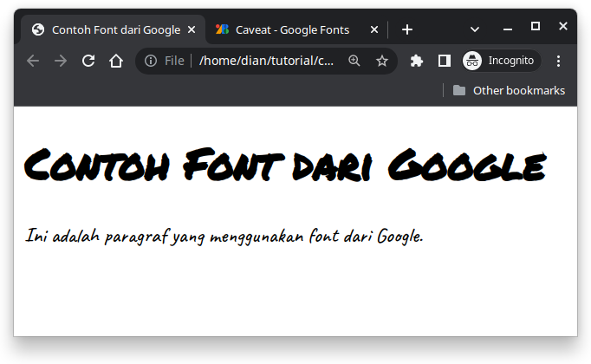Open the zoom magnifier in address bar
591x364 pixels.
point(354,61)
